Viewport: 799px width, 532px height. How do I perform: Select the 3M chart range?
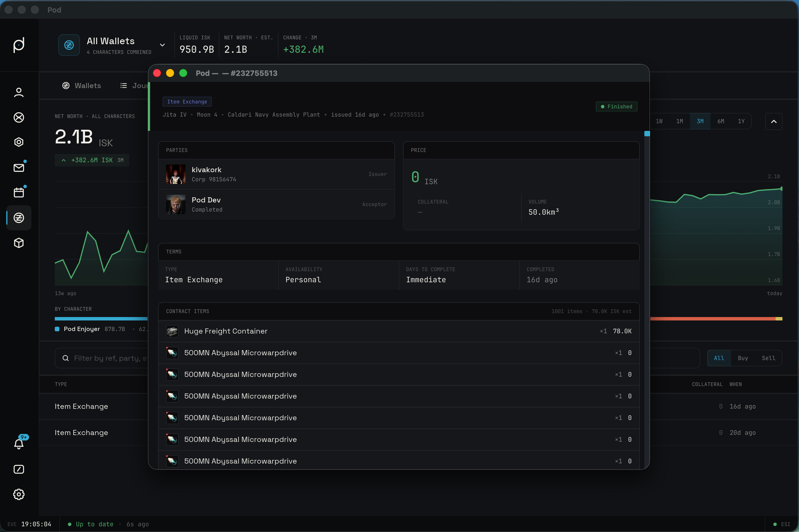point(700,121)
